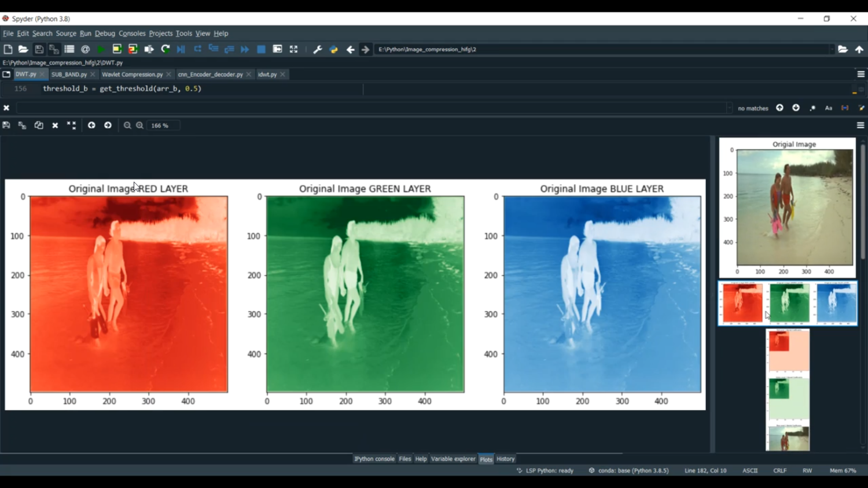The width and height of the screenshot is (868, 488).
Task: Zoom in on the plot
Action: [x=139, y=125]
